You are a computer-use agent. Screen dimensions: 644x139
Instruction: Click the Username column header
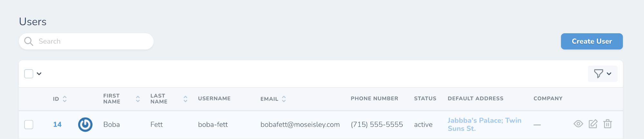coord(214,99)
